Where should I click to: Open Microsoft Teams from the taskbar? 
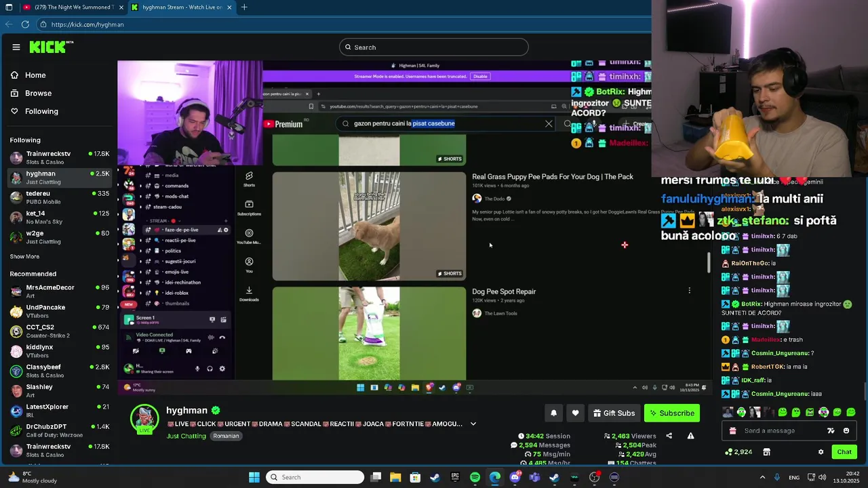[534, 477]
